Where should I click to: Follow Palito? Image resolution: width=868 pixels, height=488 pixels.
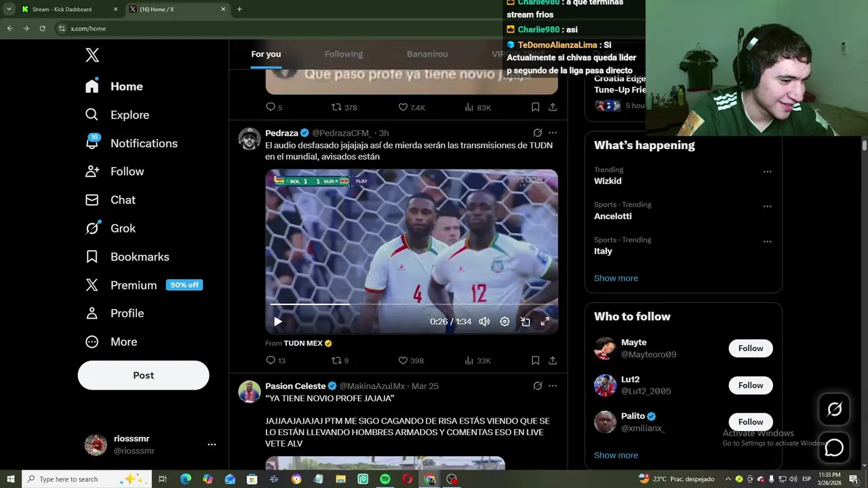coord(751,422)
